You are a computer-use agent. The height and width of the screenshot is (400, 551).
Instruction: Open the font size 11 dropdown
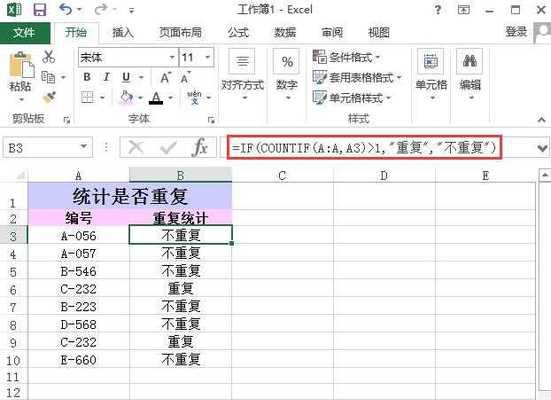pyautogui.click(x=207, y=57)
